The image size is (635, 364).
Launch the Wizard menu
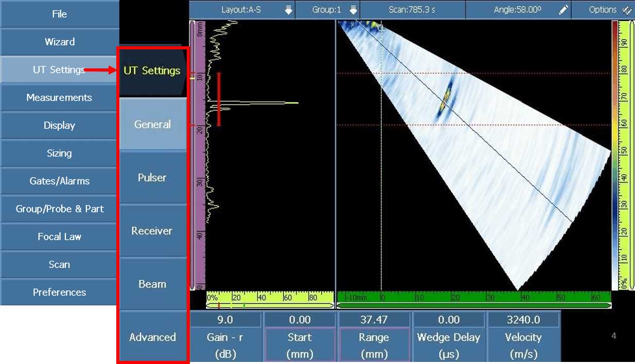tap(59, 42)
